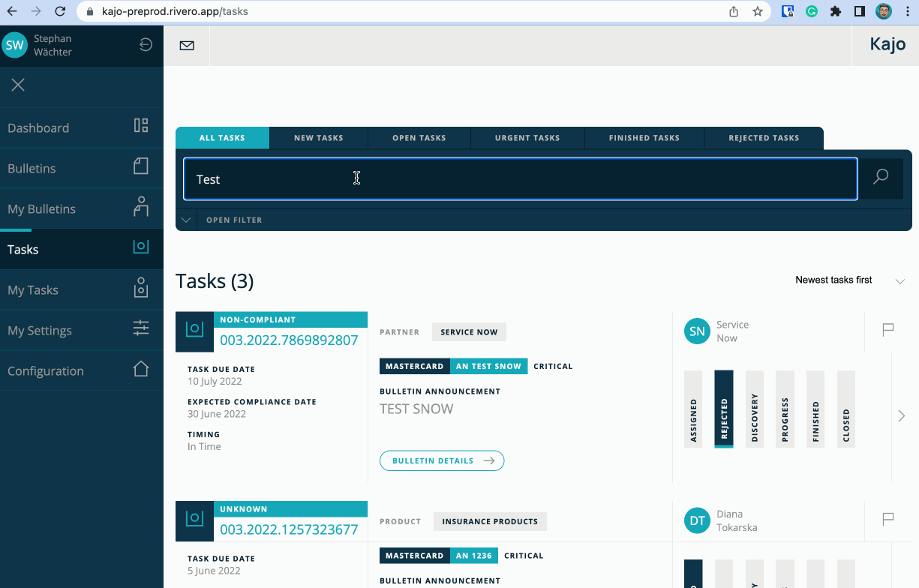
Task: Switch to the Urgent Tasks tab
Action: click(527, 138)
